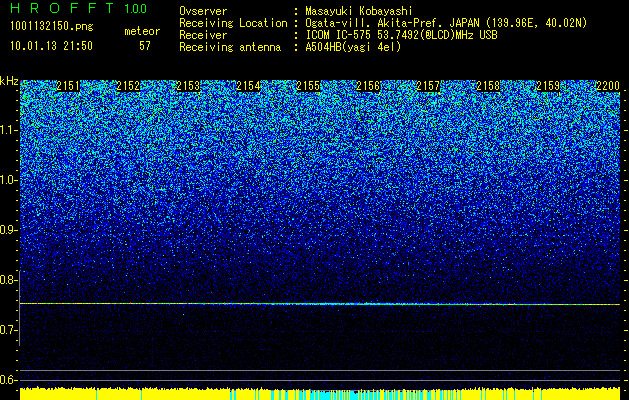Click the cyan section of the level bar graph
This screenshot has height=400, width=629.
click(x=345, y=395)
